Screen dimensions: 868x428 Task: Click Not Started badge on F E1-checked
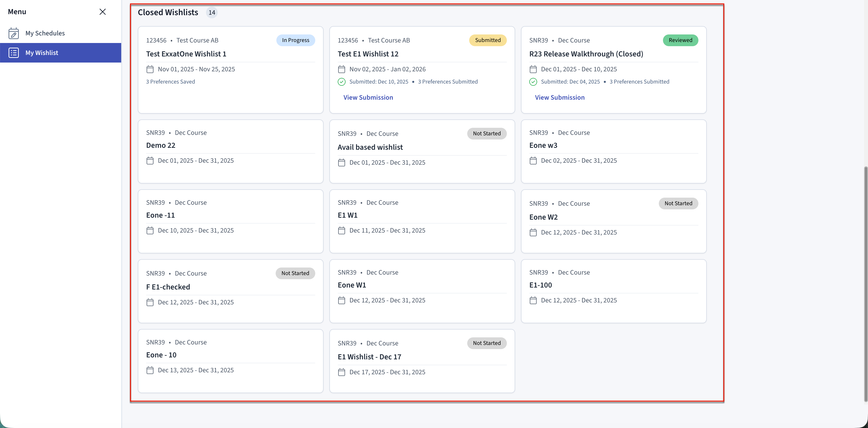click(295, 273)
